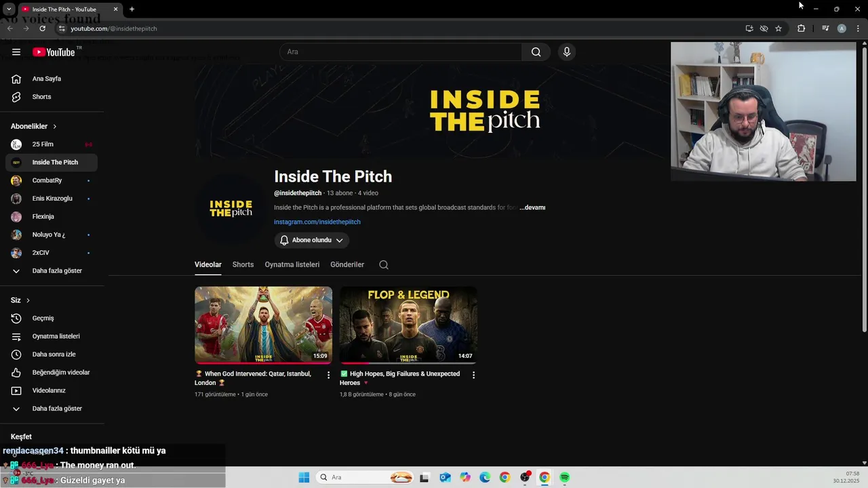Expand Daha fazla göster under subscriptions
868x488 pixels.
52,271
